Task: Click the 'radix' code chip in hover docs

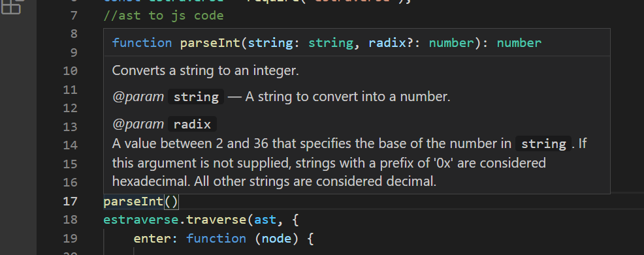Action: pyautogui.click(x=192, y=124)
